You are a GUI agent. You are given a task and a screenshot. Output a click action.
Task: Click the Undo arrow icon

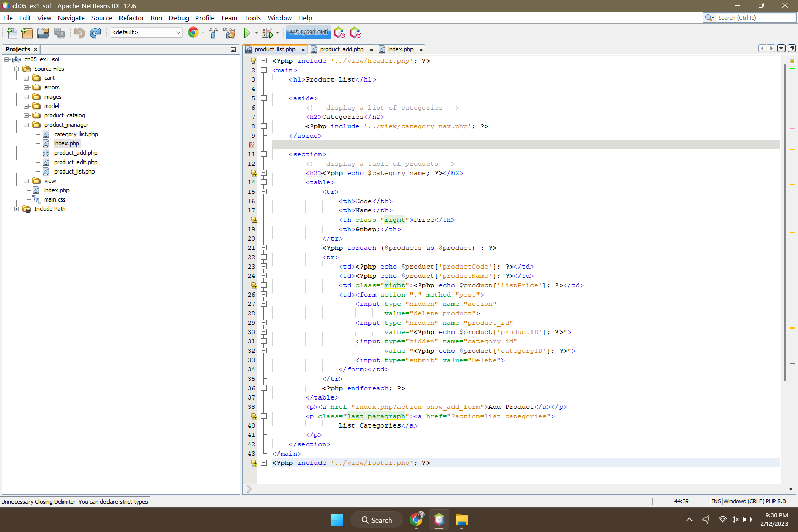pos(79,33)
